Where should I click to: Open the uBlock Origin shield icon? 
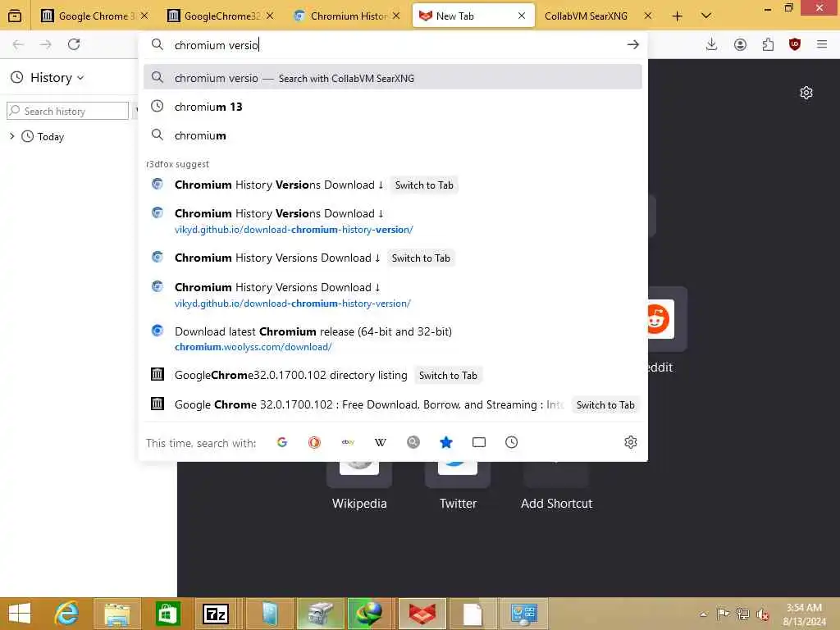click(x=794, y=44)
